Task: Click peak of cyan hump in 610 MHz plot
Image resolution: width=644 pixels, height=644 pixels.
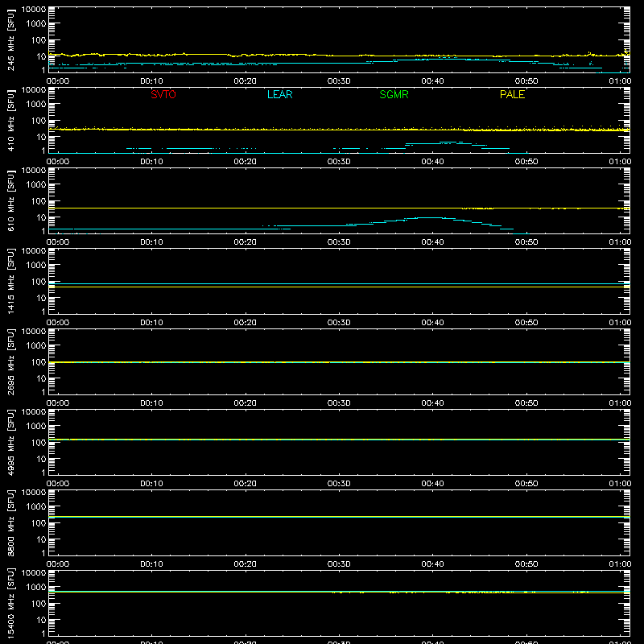Action: tap(429, 217)
